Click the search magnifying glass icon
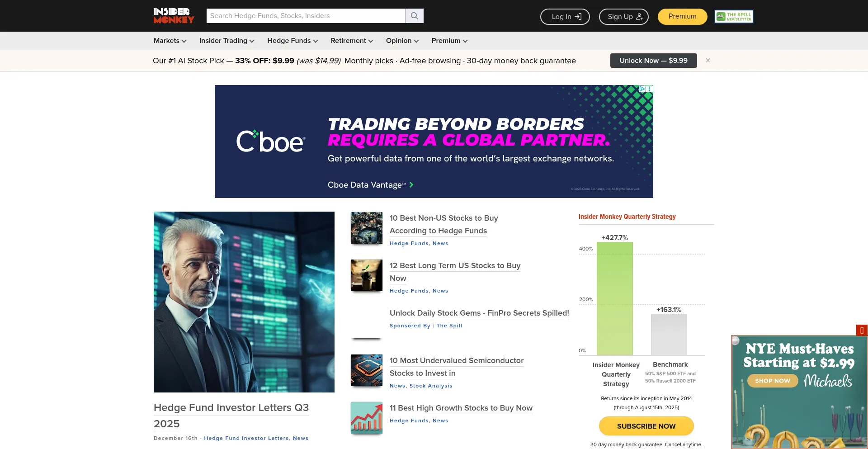 pos(414,15)
